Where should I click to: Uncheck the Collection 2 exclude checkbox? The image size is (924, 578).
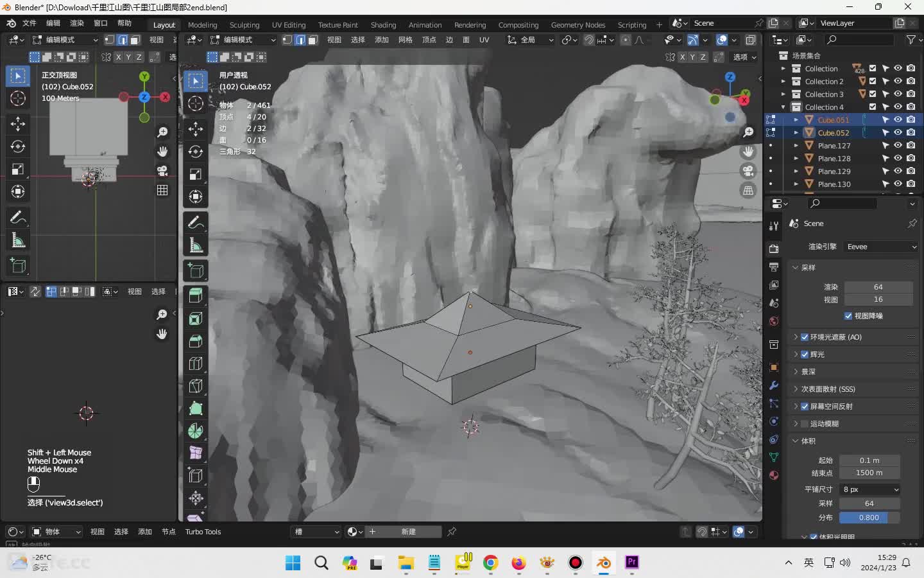873,81
